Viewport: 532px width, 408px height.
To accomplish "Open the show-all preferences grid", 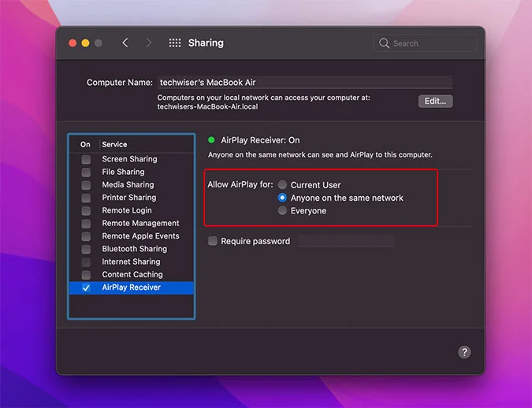I will click(175, 43).
